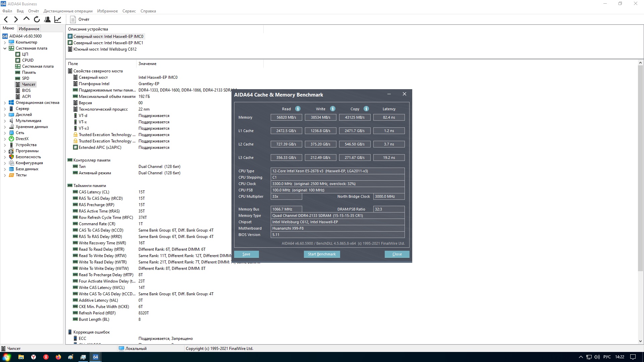Select Южный мост Intel Wellsburg C612

coord(105,49)
